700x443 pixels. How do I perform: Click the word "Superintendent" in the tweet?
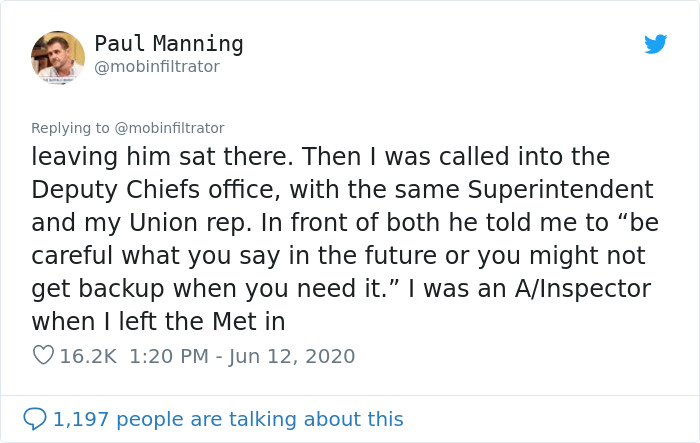point(573,189)
